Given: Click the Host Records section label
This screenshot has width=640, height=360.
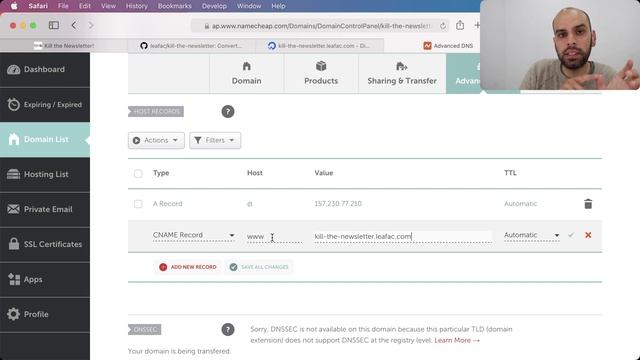Looking at the screenshot, I should (x=156, y=111).
